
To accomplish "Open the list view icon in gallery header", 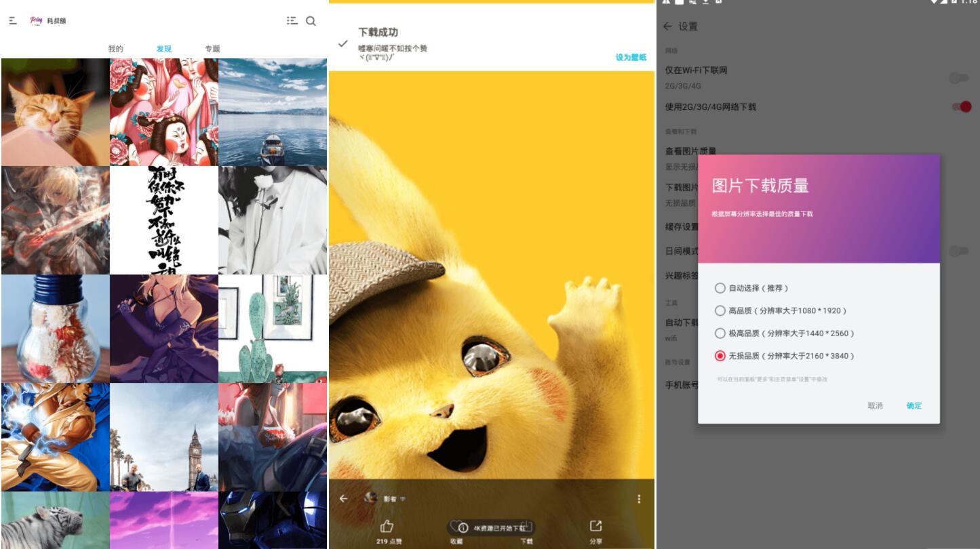I will pos(292,21).
